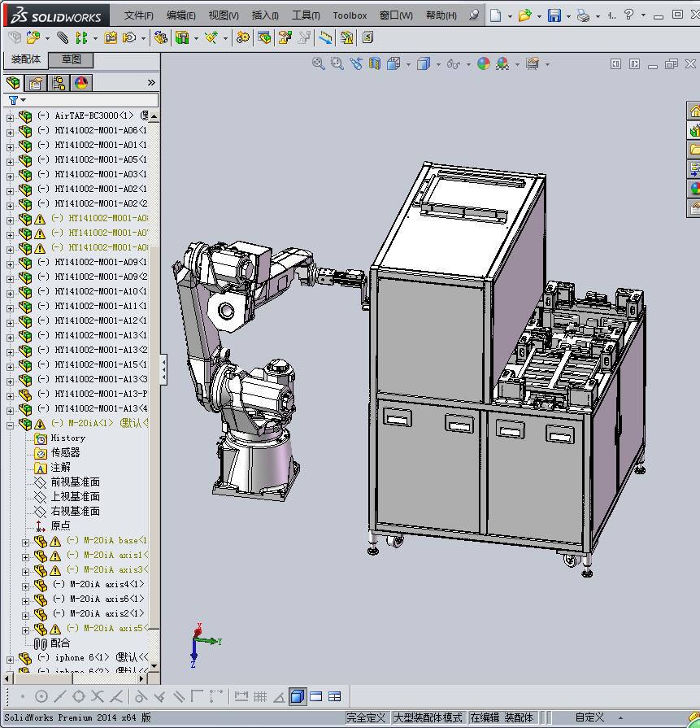Screen dimensions: 700x728
Task: Click the 自定义 units button in status bar
Action: pyautogui.click(x=589, y=717)
